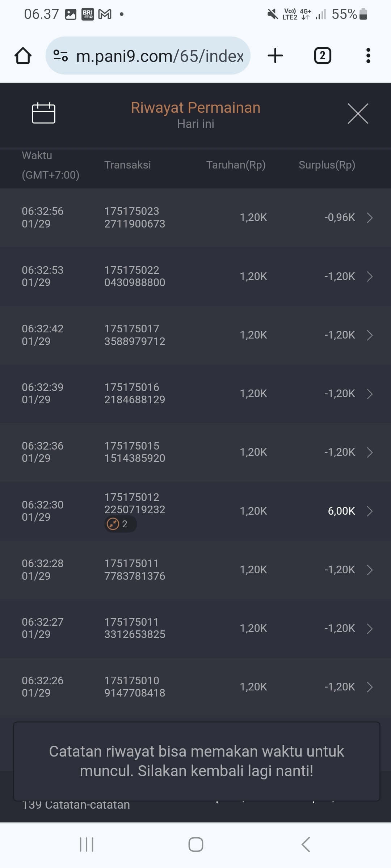Viewport: 391px width, 868px height.
Task: Close the Riwayat Permainan panel
Action: click(x=358, y=114)
